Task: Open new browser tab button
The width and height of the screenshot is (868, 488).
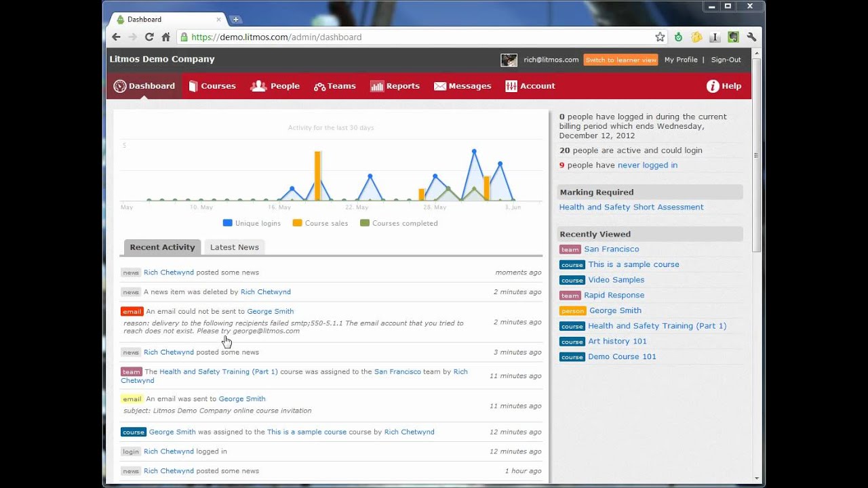Action: (x=235, y=19)
